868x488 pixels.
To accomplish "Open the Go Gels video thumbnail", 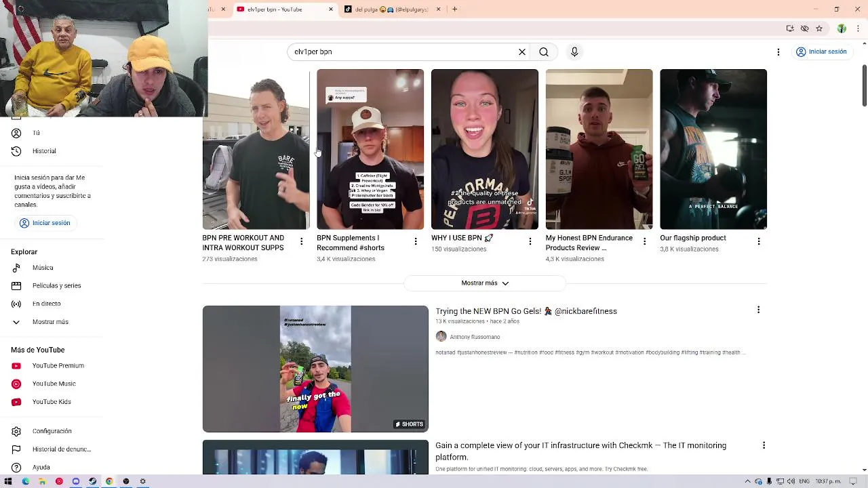I will pyautogui.click(x=315, y=369).
